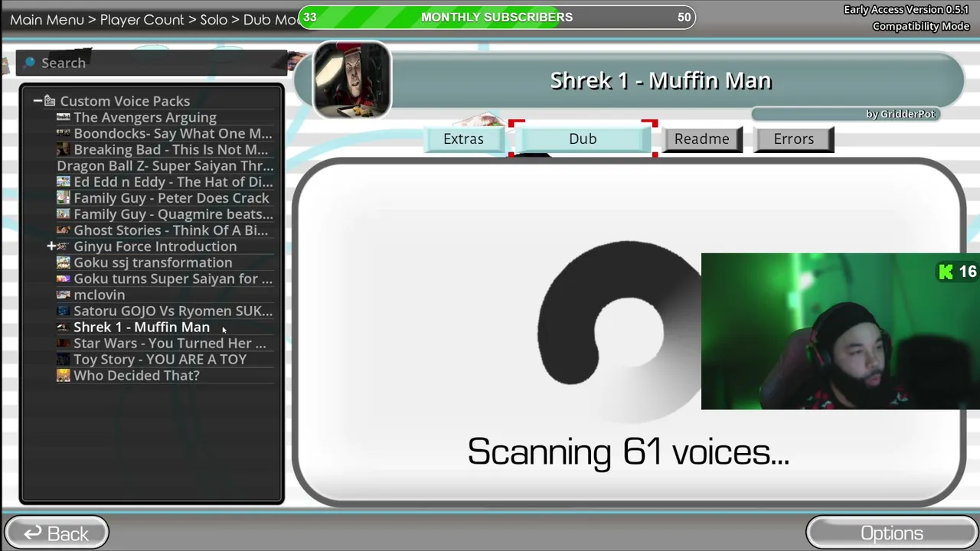Click the Goku ssj transformation thumbnail icon
Screen dimensions: 980x551
click(x=64, y=262)
